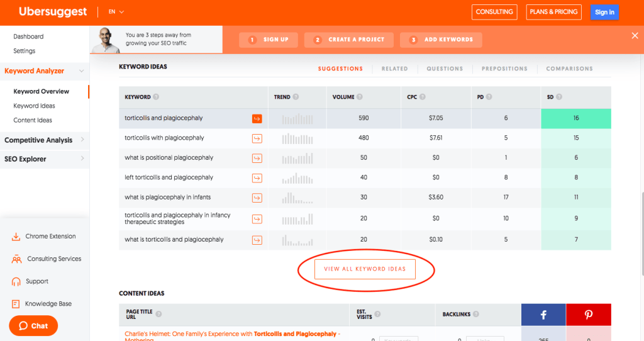Click arrow icon for what is positional plagiocephaly
Image resolution: width=644 pixels, height=341 pixels.
click(257, 158)
